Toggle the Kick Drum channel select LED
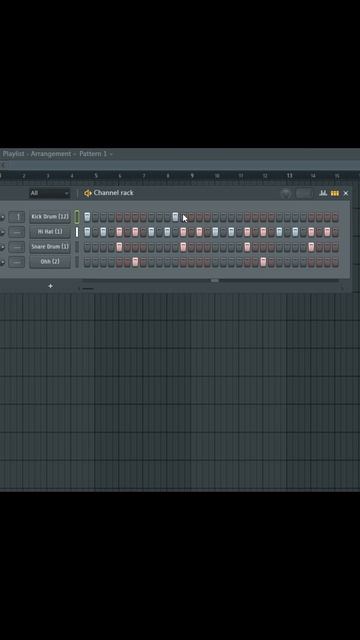The image size is (360, 640). [77, 217]
